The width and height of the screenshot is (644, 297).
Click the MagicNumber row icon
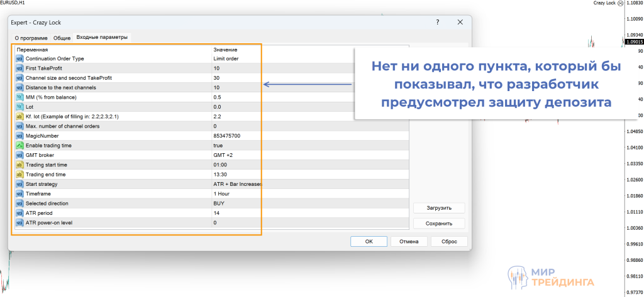[x=19, y=136]
